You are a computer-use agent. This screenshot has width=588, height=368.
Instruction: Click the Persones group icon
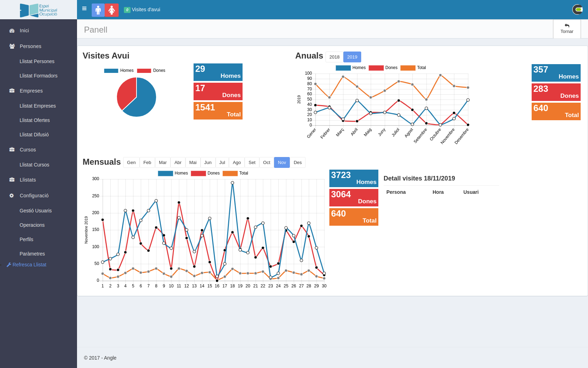12,46
